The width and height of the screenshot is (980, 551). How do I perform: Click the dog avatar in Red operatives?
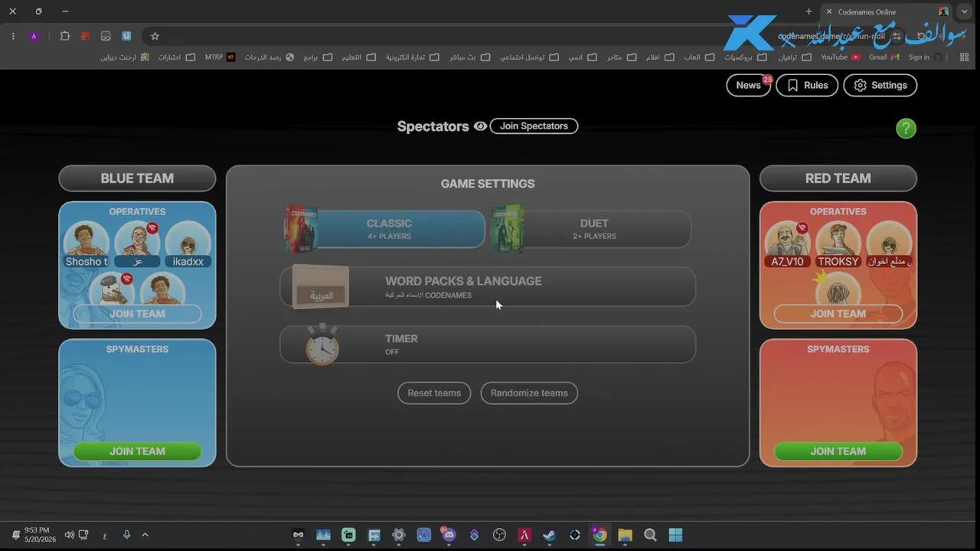click(838, 289)
